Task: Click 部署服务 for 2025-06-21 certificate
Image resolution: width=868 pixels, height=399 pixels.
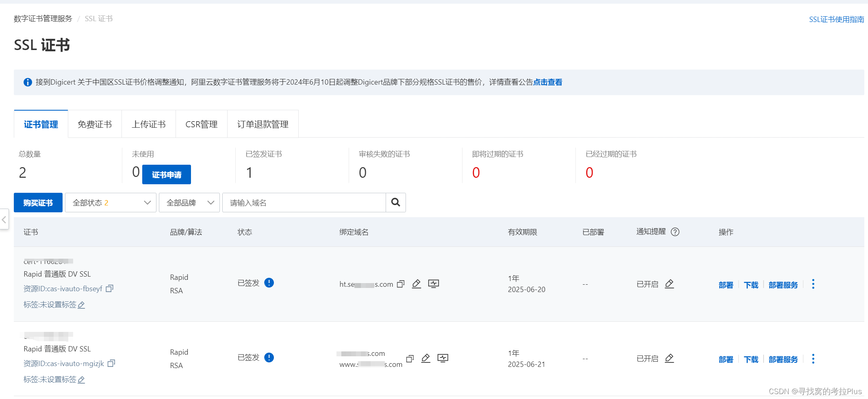Action: (x=783, y=359)
